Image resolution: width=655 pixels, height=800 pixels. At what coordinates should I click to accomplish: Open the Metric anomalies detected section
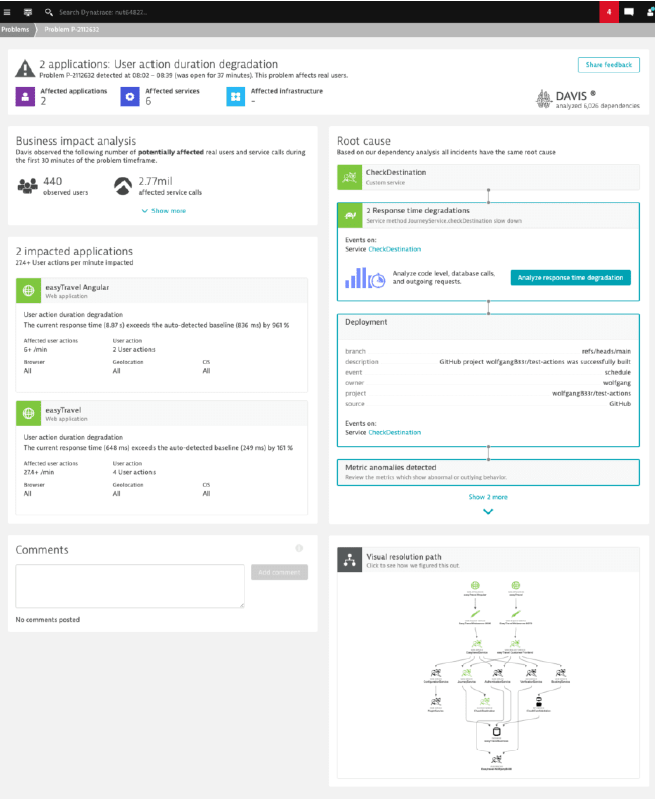(x=488, y=472)
